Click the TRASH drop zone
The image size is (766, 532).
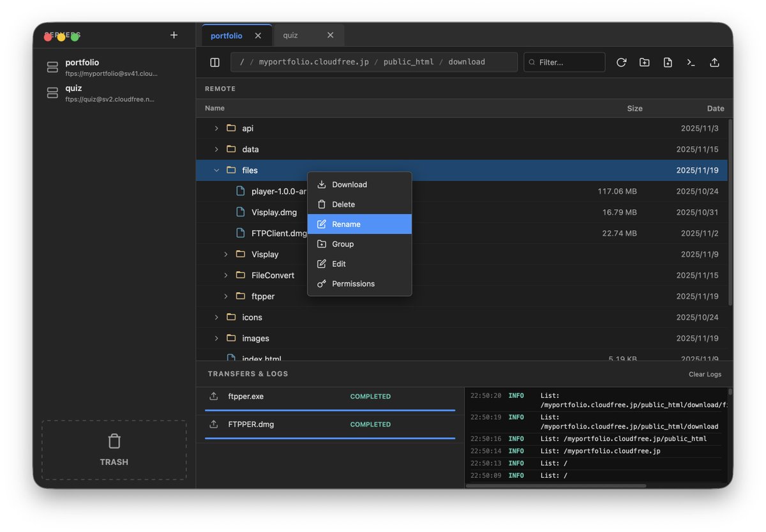pyautogui.click(x=114, y=450)
